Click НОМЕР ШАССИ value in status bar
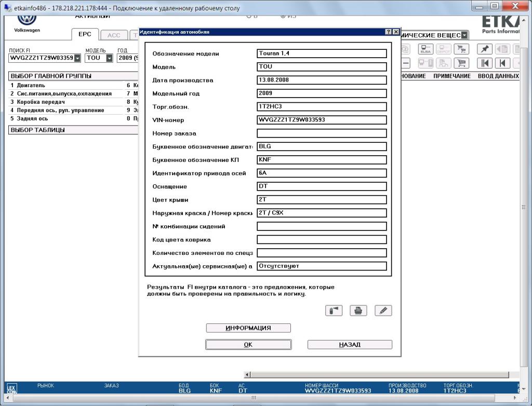 338,391
